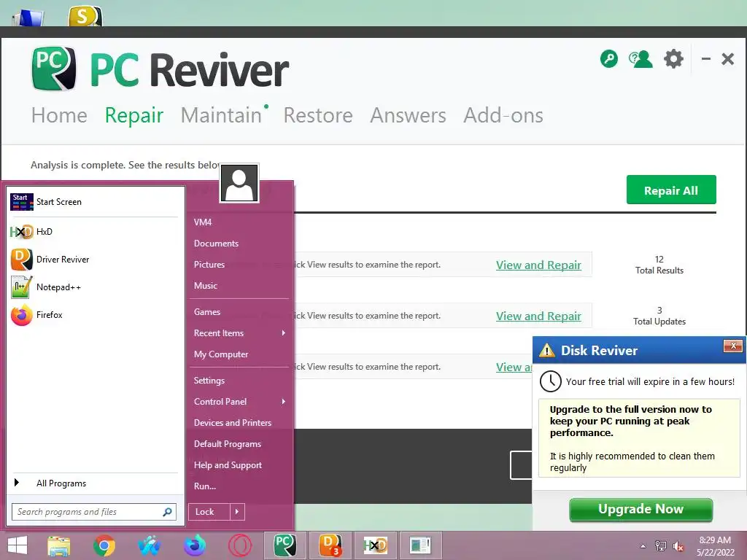This screenshot has height=560, width=747.
Task: Open the document window taskbar button
Action: [420, 545]
